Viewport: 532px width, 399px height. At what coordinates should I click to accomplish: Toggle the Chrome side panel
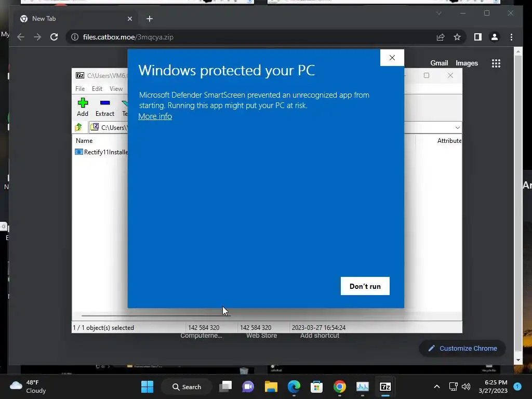point(478,37)
